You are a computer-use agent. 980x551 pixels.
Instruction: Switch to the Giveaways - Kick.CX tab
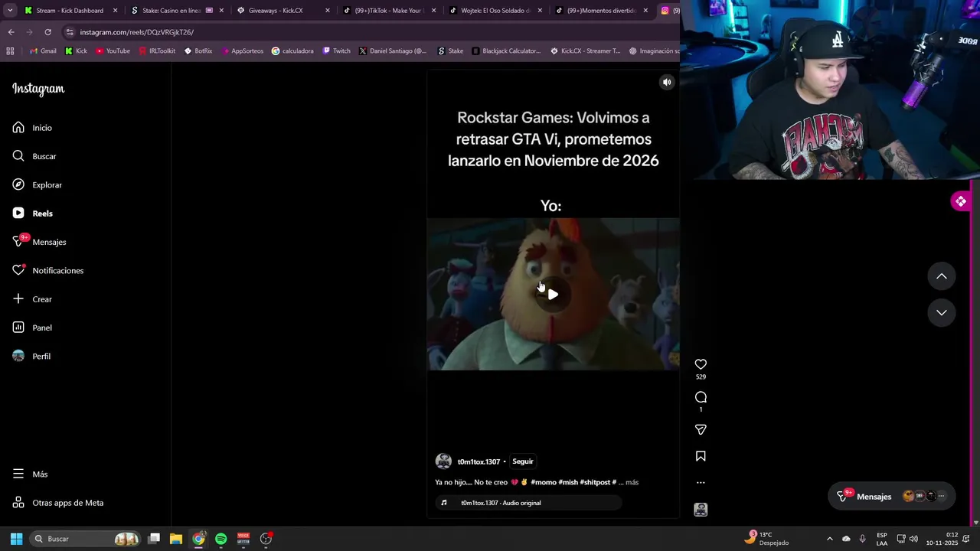click(276, 11)
